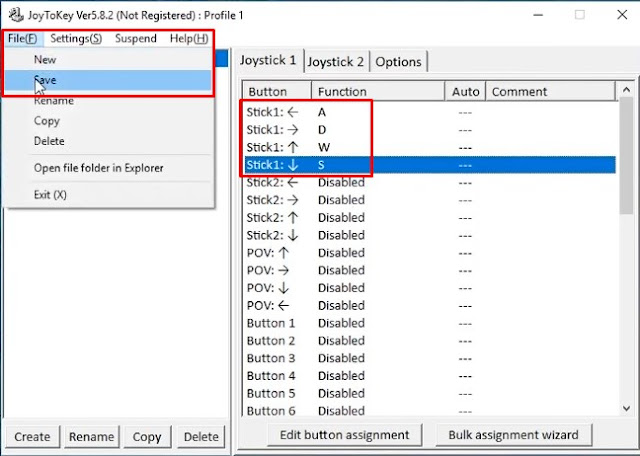This screenshot has height=456, width=640.
Task: Close the JoyToKey window
Action: click(x=622, y=15)
